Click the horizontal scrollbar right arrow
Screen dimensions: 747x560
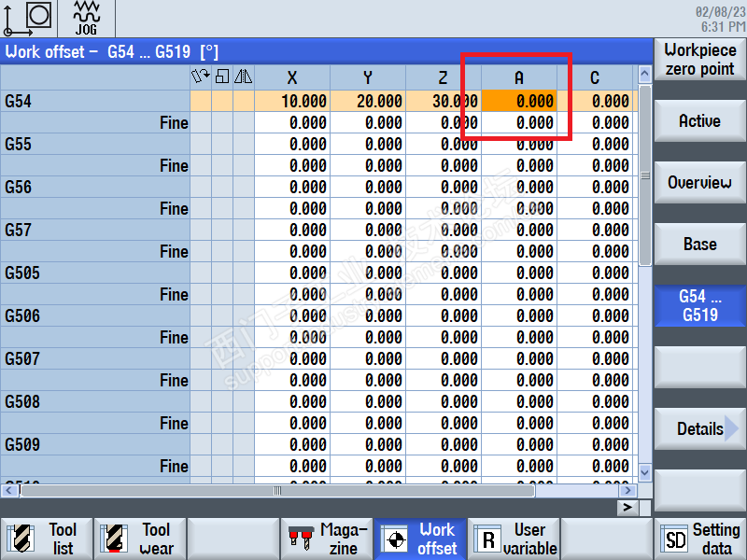[627, 490]
